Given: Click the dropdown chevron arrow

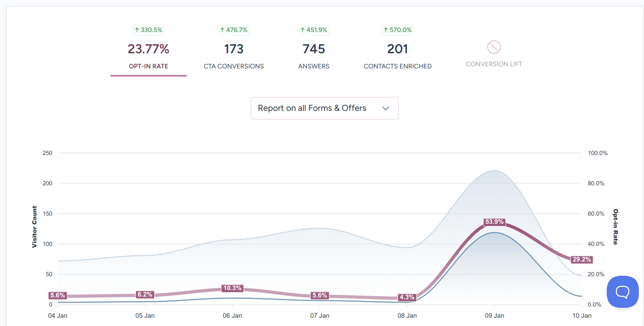Looking at the screenshot, I should pos(386,108).
